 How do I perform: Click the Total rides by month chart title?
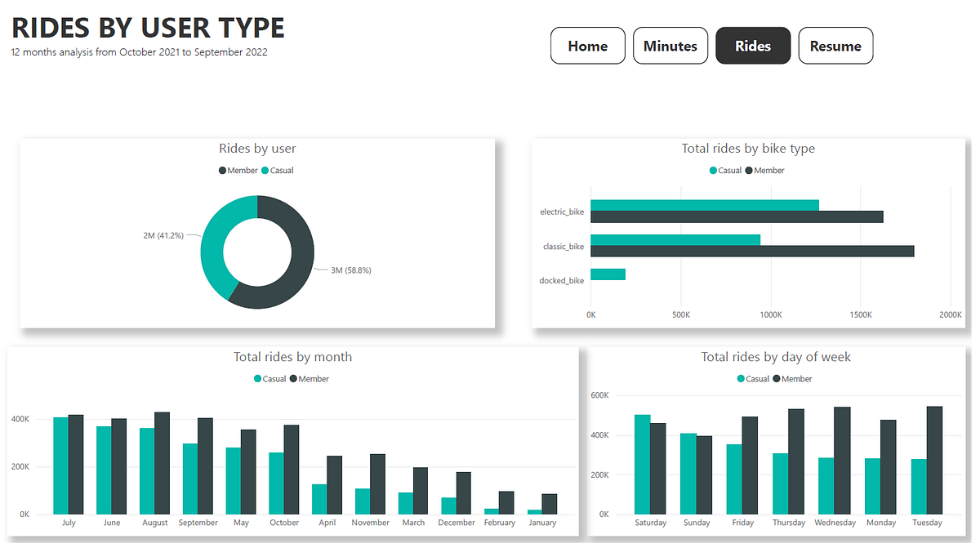[292, 357]
